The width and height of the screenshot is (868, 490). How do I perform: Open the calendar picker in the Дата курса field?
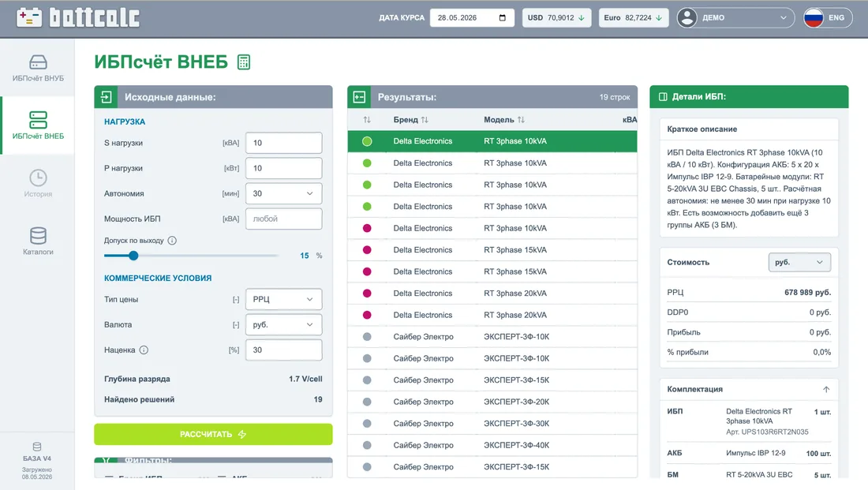[502, 17]
